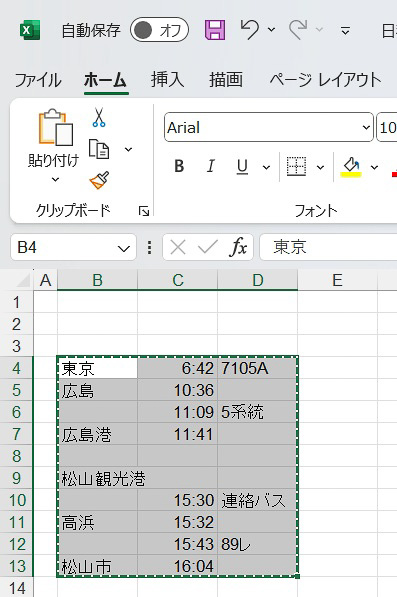Click the cell reading 5系統
Image resolution: width=397 pixels, height=597 pixels.
[258, 412]
